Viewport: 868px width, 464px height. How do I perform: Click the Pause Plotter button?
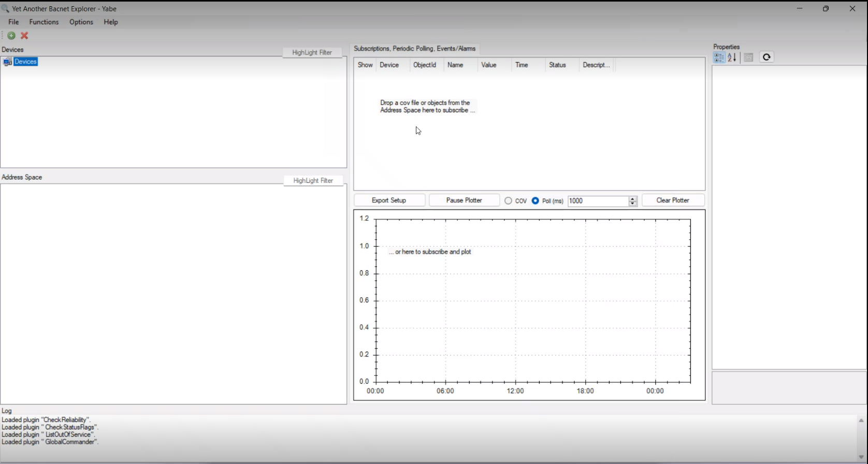point(465,200)
